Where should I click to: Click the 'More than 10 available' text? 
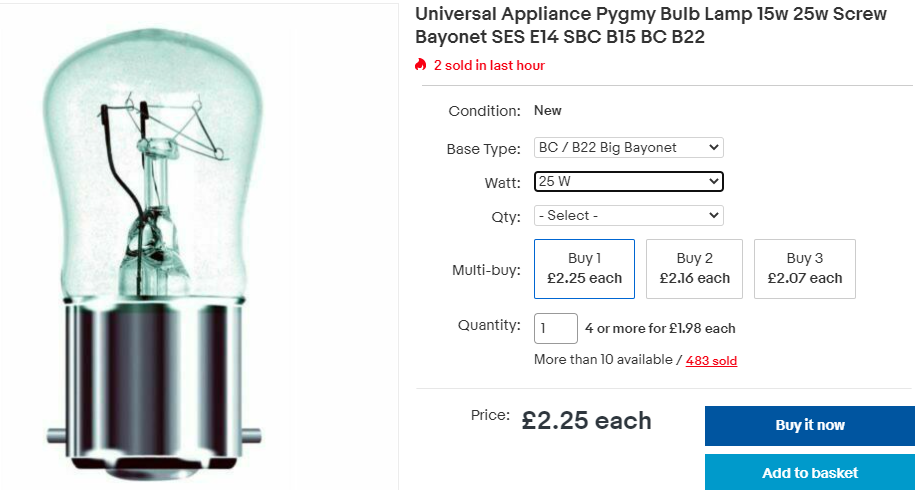coord(603,360)
